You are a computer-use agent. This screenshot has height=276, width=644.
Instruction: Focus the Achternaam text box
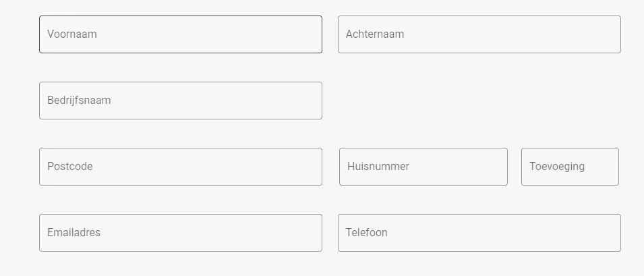(x=479, y=34)
